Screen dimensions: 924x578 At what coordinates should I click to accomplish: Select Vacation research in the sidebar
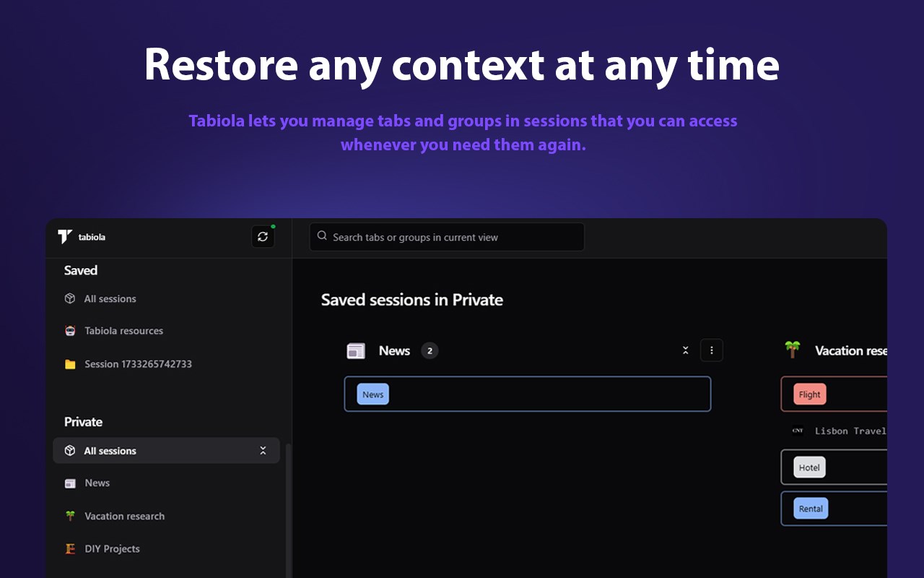(124, 516)
